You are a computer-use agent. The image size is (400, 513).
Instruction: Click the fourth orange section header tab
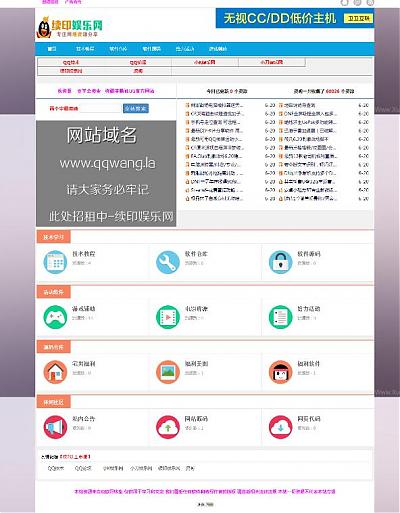(x=53, y=402)
